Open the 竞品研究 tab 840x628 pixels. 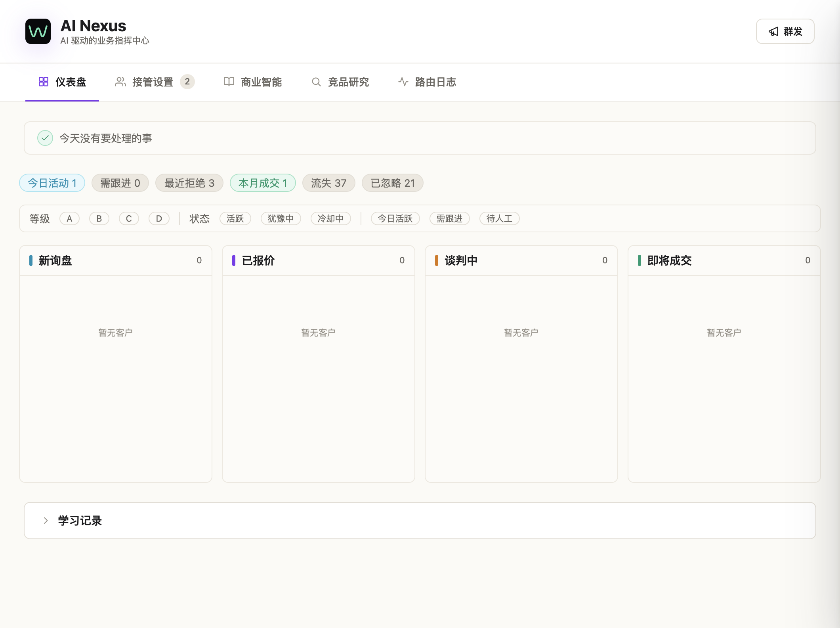340,82
